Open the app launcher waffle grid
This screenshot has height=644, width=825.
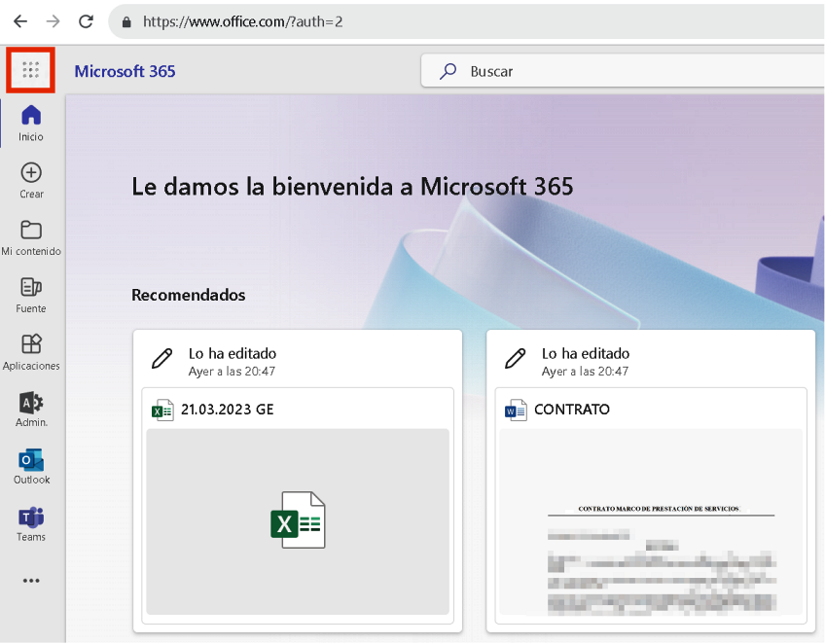point(30,70)
